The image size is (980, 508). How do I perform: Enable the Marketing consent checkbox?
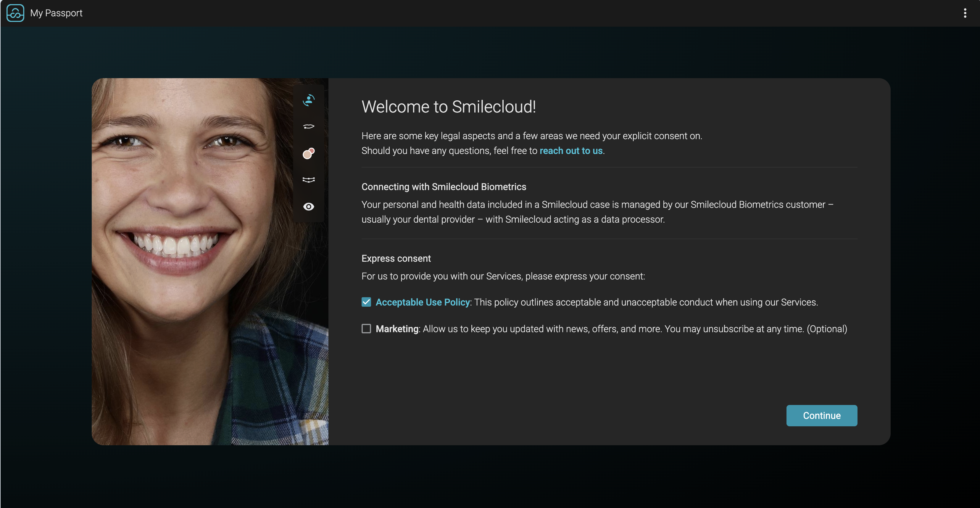[x=366, y=329]
